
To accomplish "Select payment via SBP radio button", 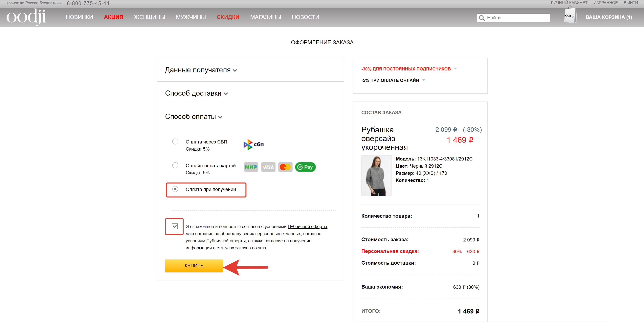I will click(175, 142).
